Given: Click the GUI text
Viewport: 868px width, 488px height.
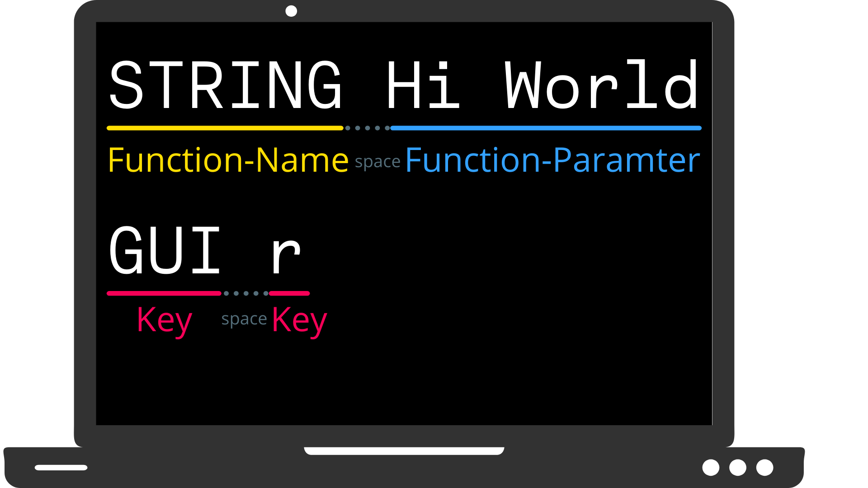Looking at the screenshot, I should point(165,251).
